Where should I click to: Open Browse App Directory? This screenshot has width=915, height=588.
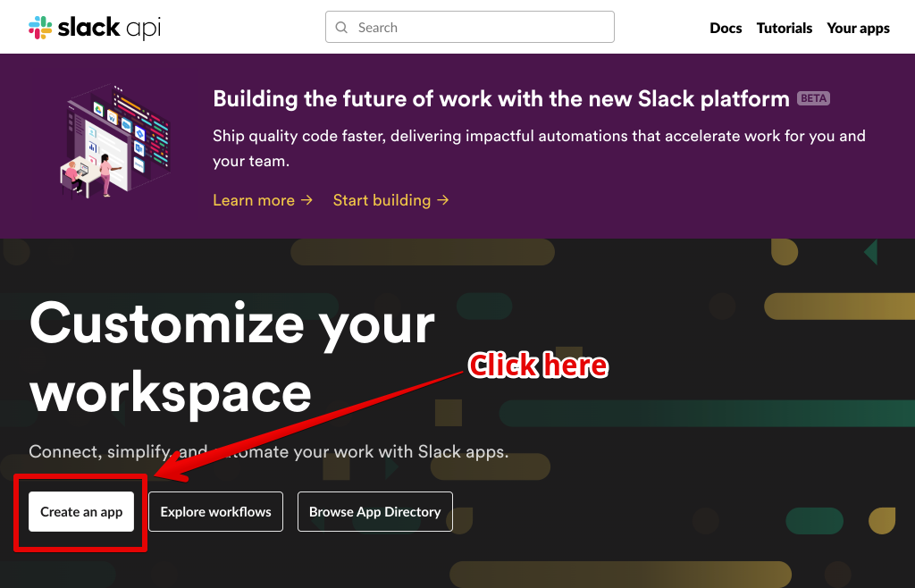[x=375, y=511]
